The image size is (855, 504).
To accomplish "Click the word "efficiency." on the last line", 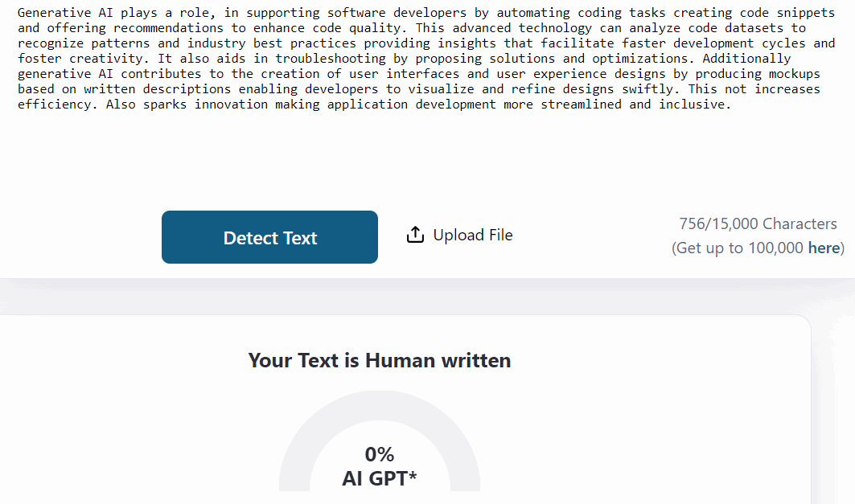I will tap(58, 104).
